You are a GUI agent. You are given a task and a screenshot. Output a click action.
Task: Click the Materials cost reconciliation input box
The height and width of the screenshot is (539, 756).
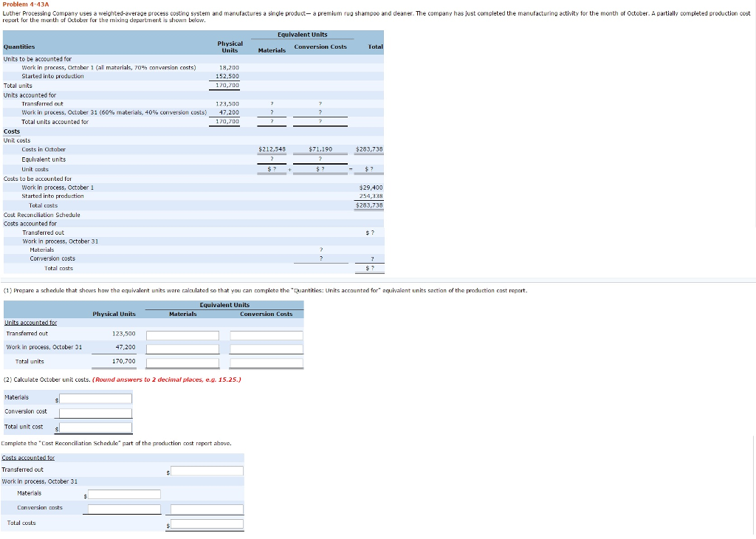(124, 494)
